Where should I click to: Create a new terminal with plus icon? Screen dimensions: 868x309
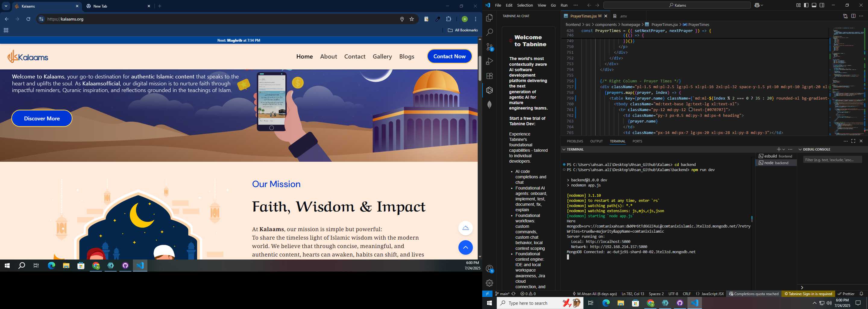778,149
